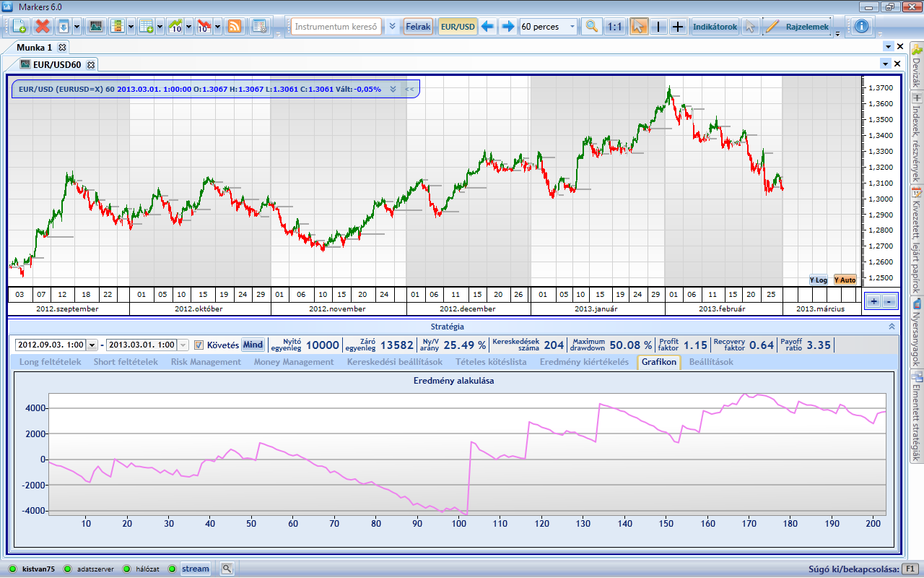Toggle the stream status button
The width and height of the screenshot is (924, 578).
click(x=196, y=569)
